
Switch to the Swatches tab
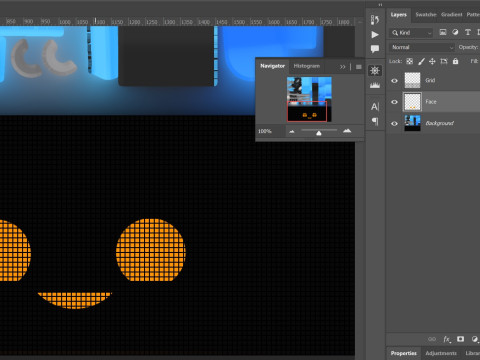click(426, 15)
